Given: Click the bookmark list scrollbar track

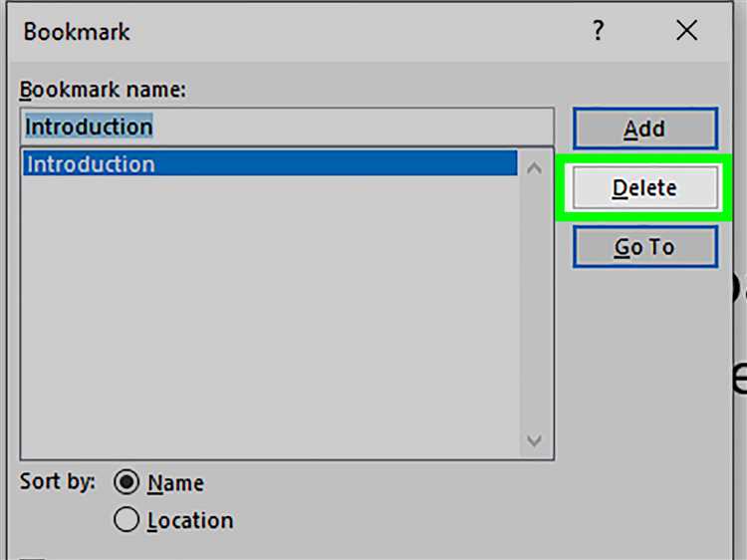Looking at the screenshot, I should pyautogui.click(x=534, y=305).
